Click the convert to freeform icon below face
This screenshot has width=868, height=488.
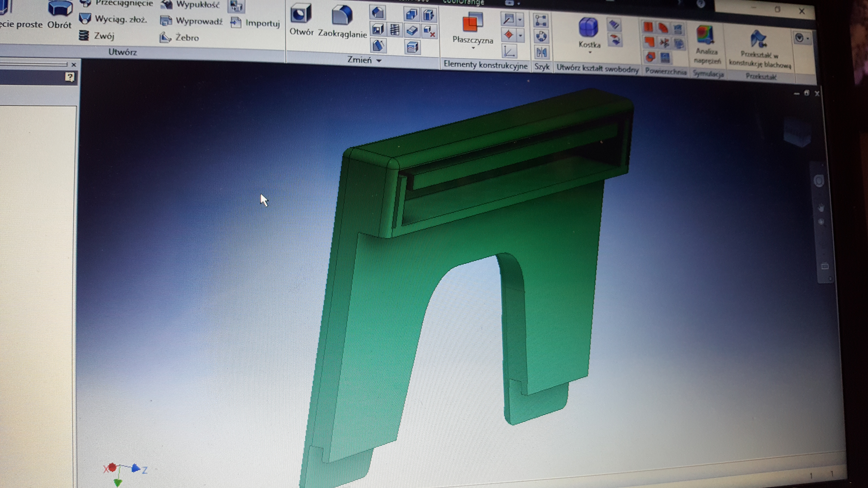[x=615, y=40]
